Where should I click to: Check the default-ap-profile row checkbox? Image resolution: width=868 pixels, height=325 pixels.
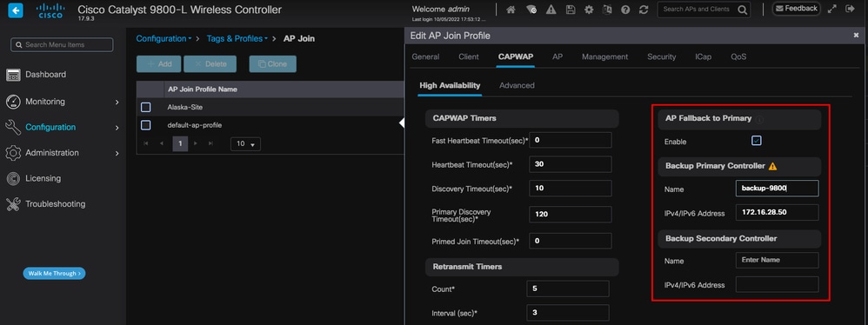[x=145, y=125]
